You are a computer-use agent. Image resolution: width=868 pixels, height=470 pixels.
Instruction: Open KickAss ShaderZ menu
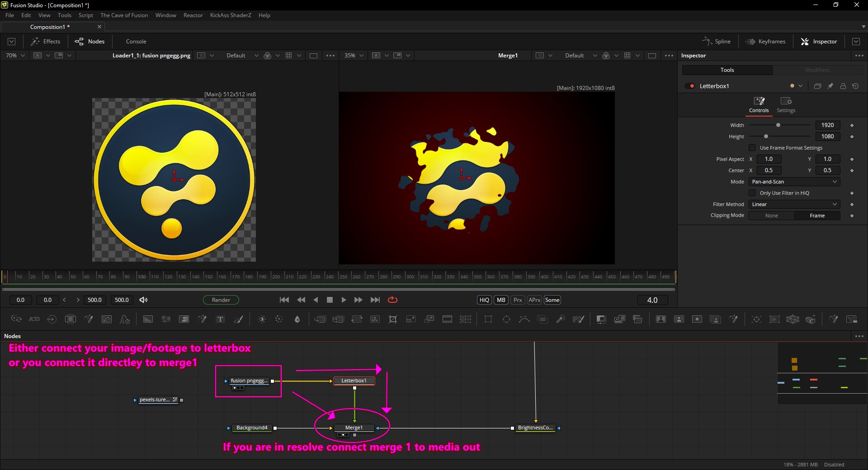coord(231,15)
